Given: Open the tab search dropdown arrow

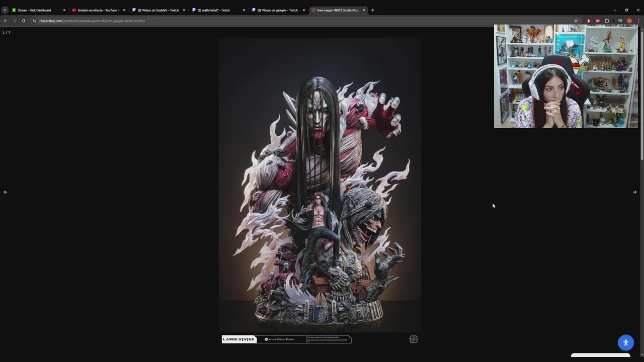Looking at the screenshot, I should coord(5,10).
